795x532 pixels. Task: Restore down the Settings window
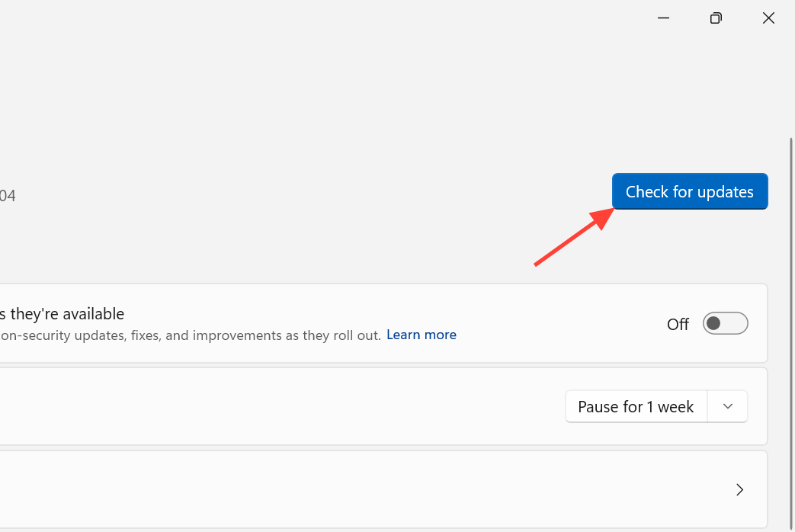click(x=716, y=18)
